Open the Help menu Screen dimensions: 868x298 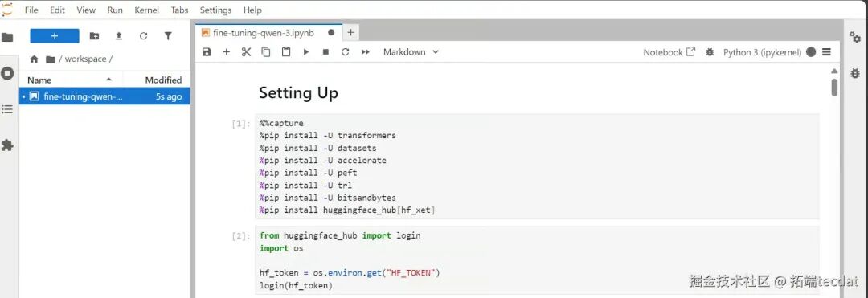pos(252,10)
